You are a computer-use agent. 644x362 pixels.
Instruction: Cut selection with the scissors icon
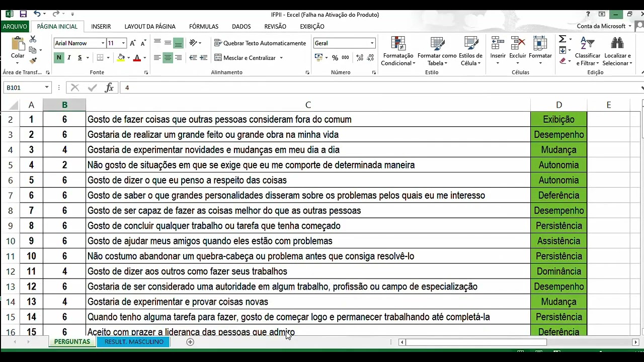pos(33,39)
